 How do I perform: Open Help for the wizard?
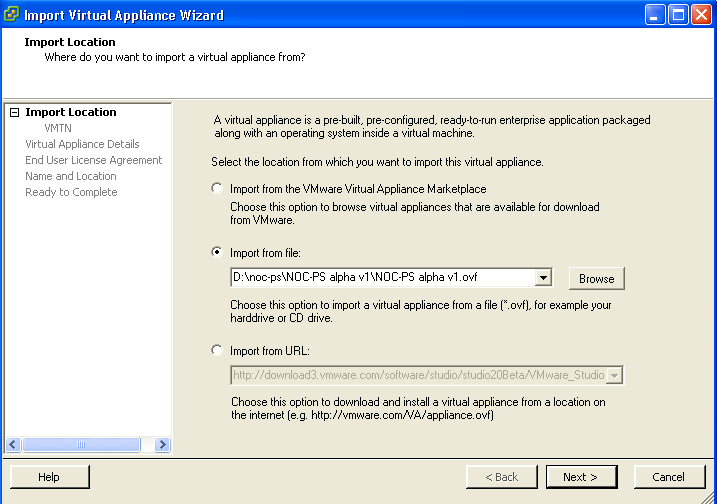pos(49,477)
